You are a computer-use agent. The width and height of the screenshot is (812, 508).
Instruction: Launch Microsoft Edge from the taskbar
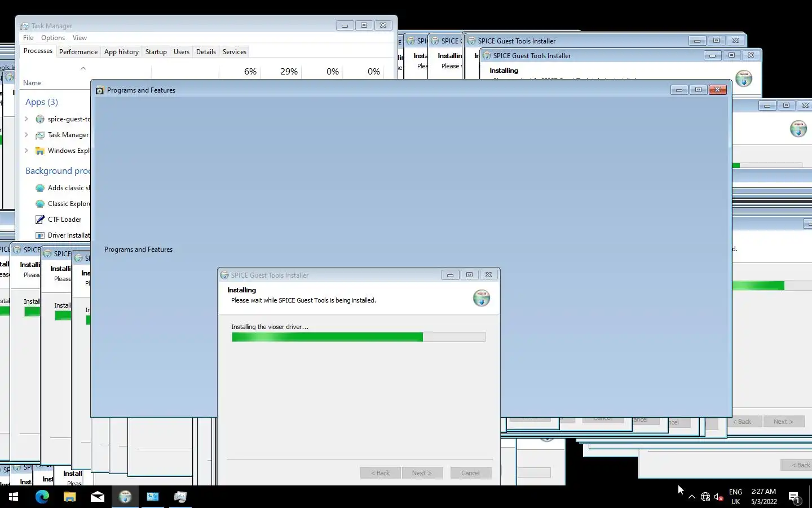tap(42, 497)
